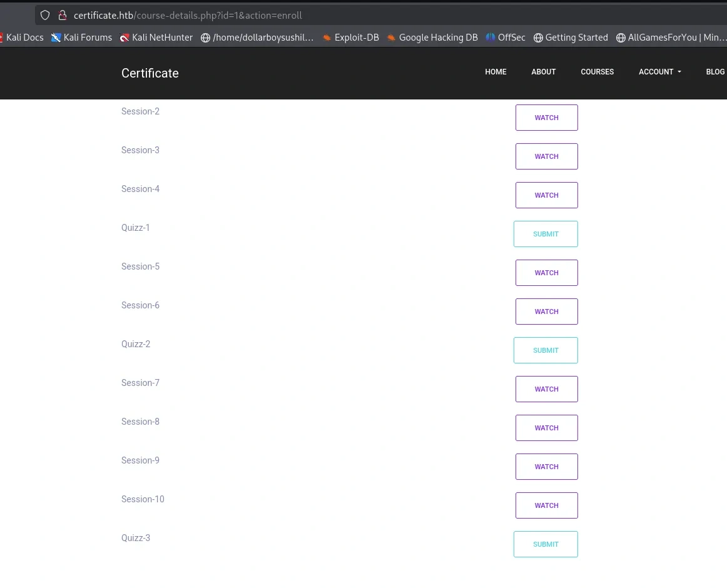Open the Getting Started bookmark
Viewport: 727px width, 588px height.
pos(571,38)
